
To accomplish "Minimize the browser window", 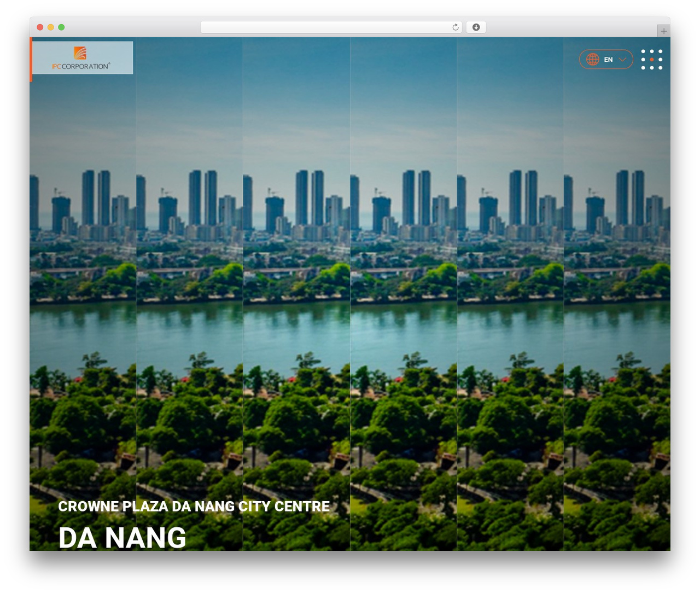I will 51,27.
